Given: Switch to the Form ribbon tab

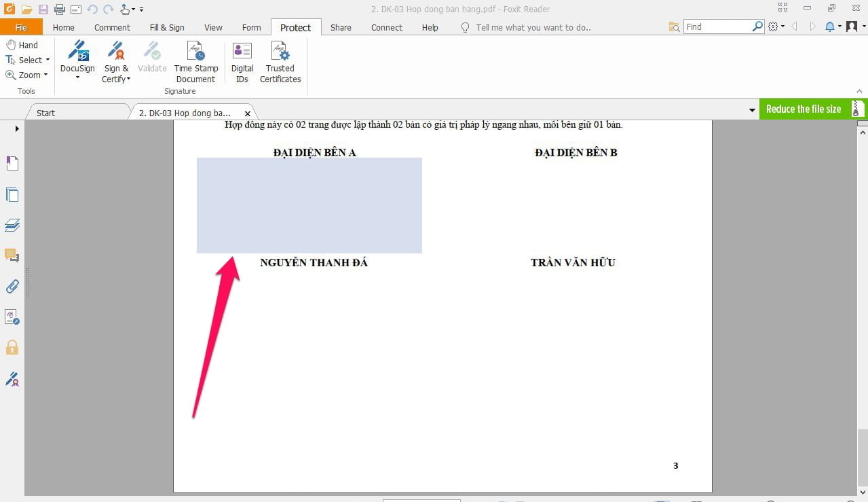Looking at the screenshot, I should 250,27.
